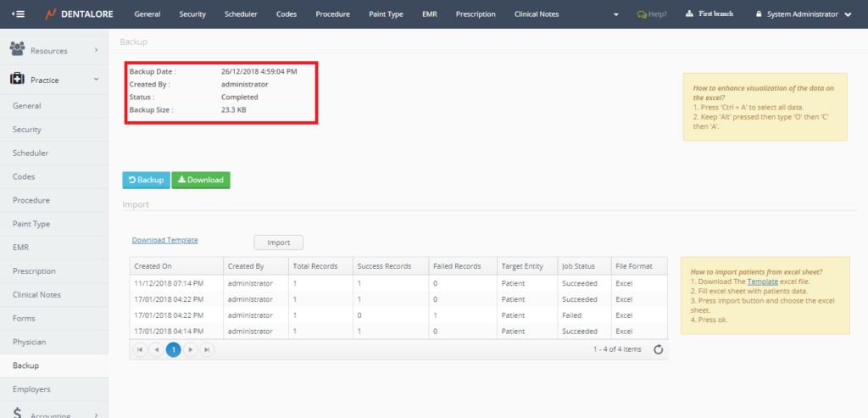Viewport: 868px width, 418px height.
Task: Go to first page of import grid
Action: 141,349
